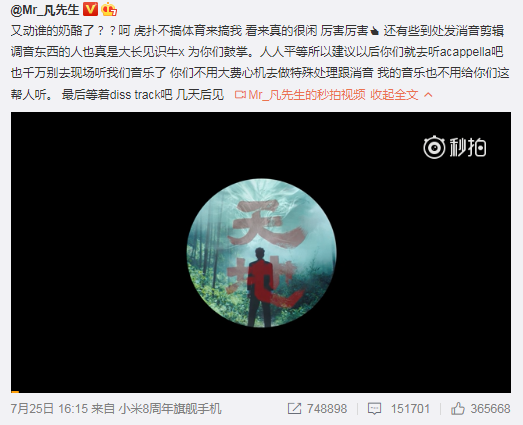Click the 秒拍 logo watermark
Screen dimensions: 523x425
455,147
